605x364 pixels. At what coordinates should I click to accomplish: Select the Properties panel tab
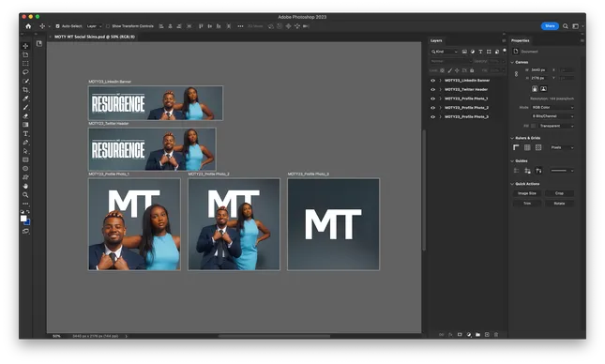pyautogui.click(x=521, y=40)
